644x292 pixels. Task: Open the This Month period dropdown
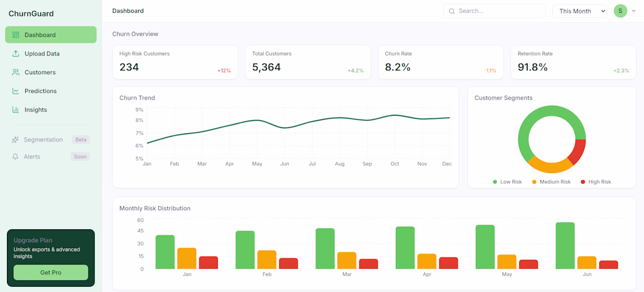pos(580,11)
